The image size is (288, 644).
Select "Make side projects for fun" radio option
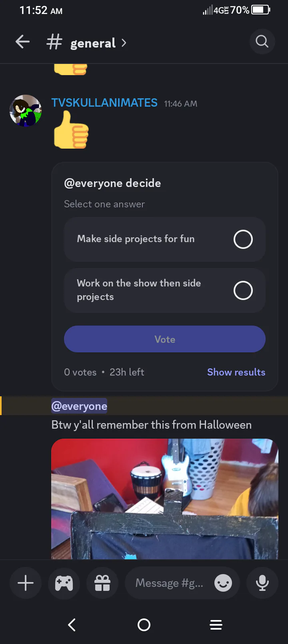165,239
